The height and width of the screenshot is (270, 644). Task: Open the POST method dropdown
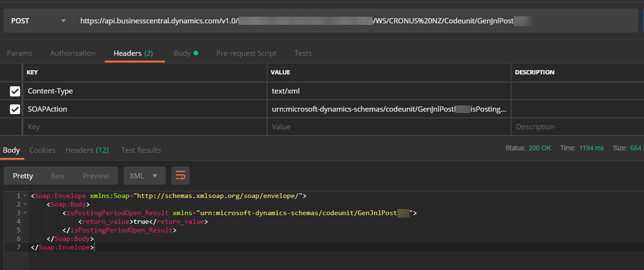[x=38, y=21]
